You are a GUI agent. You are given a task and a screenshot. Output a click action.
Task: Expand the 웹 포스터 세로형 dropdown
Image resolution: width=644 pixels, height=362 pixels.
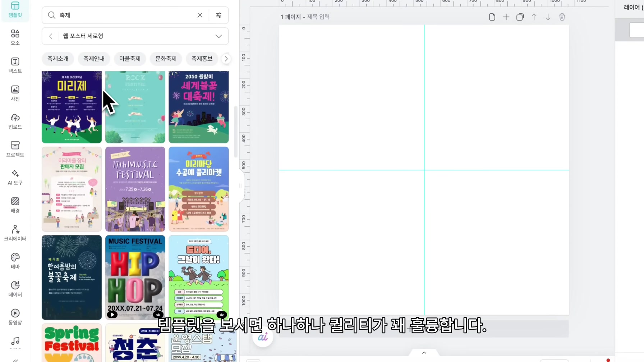click(218, 36)
